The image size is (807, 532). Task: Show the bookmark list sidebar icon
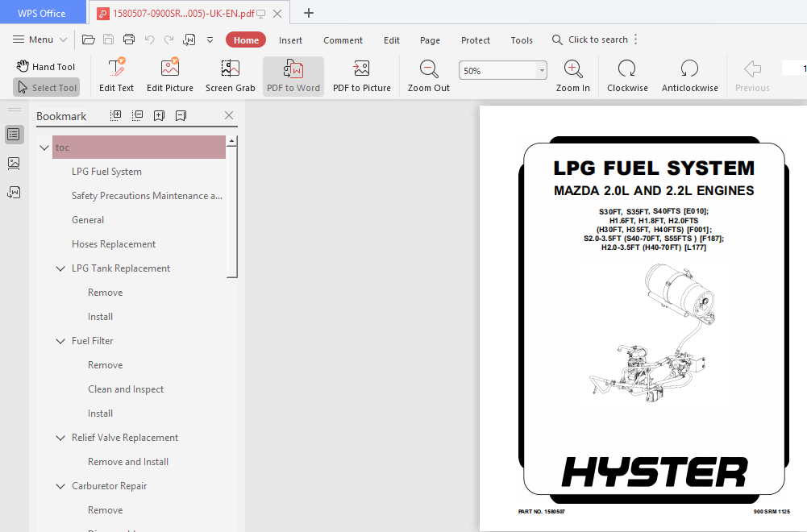14,135
